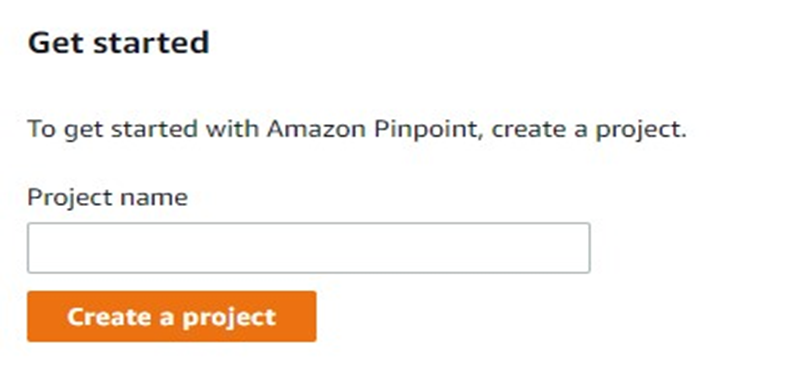
Task: Click the "To get started" intro text
Action: tap(112, 129)
